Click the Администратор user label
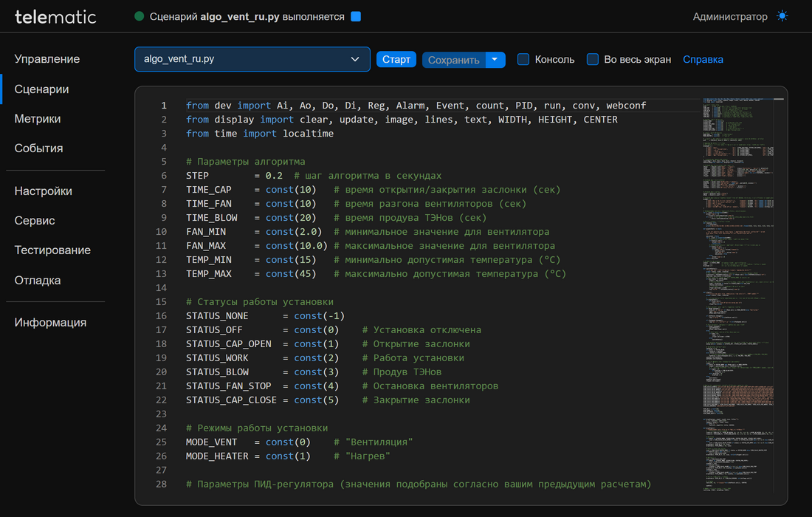This screenshot has width=812, height=517. click(729, 16)
